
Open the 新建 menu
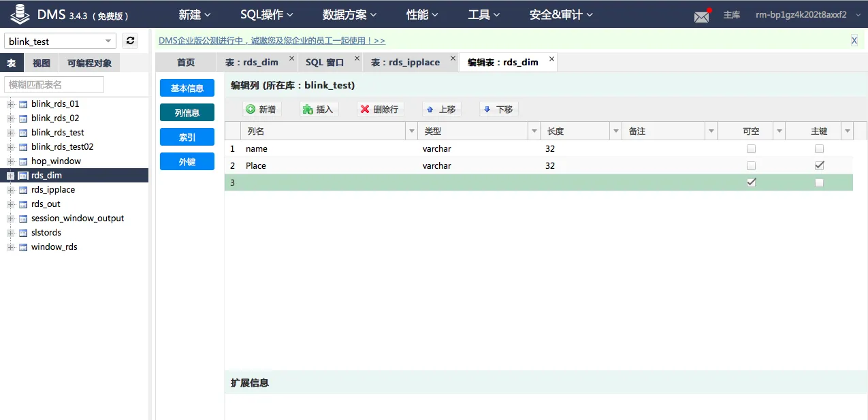click(x=195, y=14)
